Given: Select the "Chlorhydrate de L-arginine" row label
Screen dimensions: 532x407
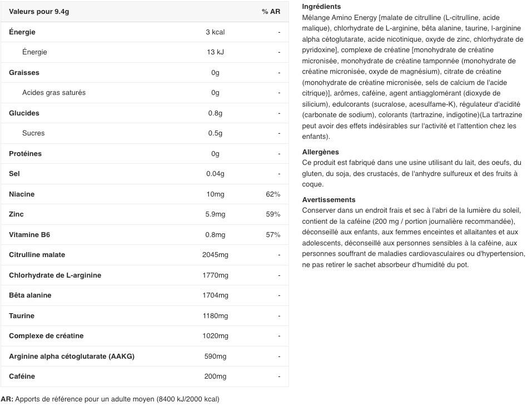Looking at the screenshot, I should 55,275.
